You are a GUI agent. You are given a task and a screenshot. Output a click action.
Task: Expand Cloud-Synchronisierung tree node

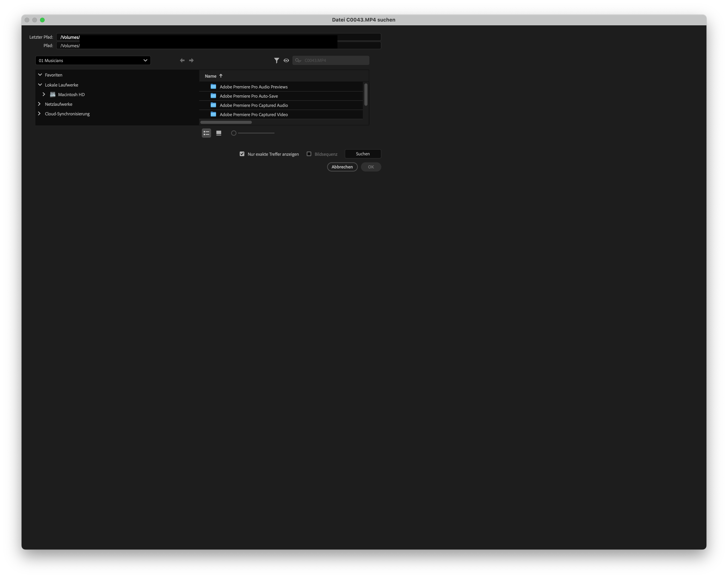point(39,114)
